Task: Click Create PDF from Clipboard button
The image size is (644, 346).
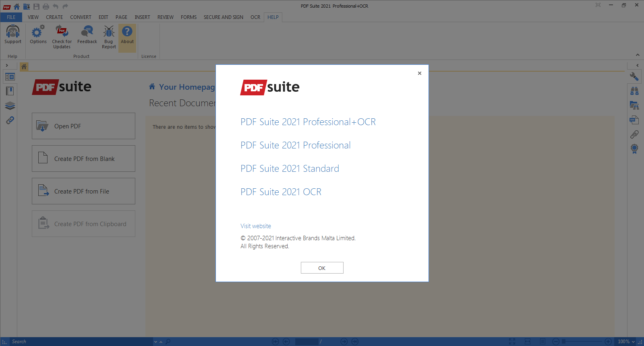Action: (83, 224)
